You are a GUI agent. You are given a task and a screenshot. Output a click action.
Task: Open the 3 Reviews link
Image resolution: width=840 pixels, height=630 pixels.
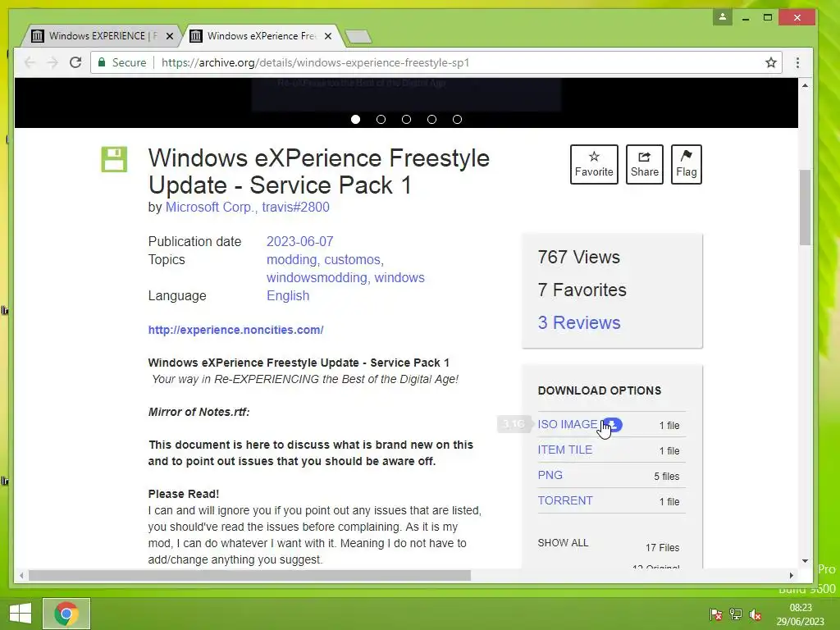(x=579, y=322)
